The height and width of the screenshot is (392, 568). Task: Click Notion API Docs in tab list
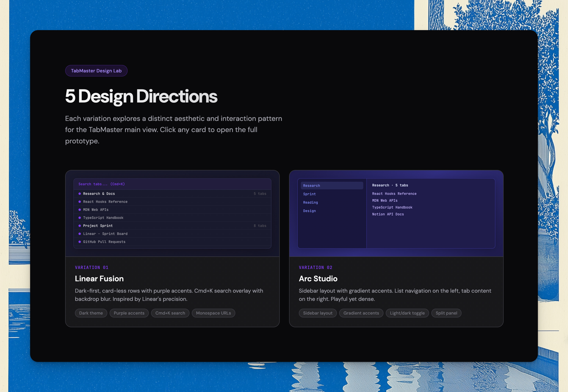click(388, 214)
